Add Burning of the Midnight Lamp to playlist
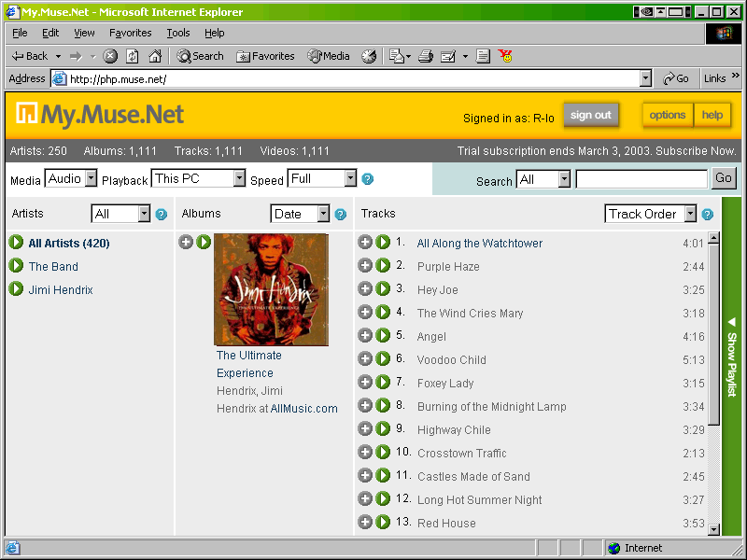 pyautogui.click(x=365, y=405)
